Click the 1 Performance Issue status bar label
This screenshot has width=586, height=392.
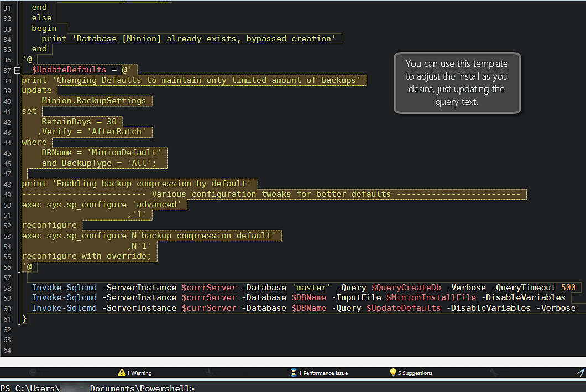325,372
